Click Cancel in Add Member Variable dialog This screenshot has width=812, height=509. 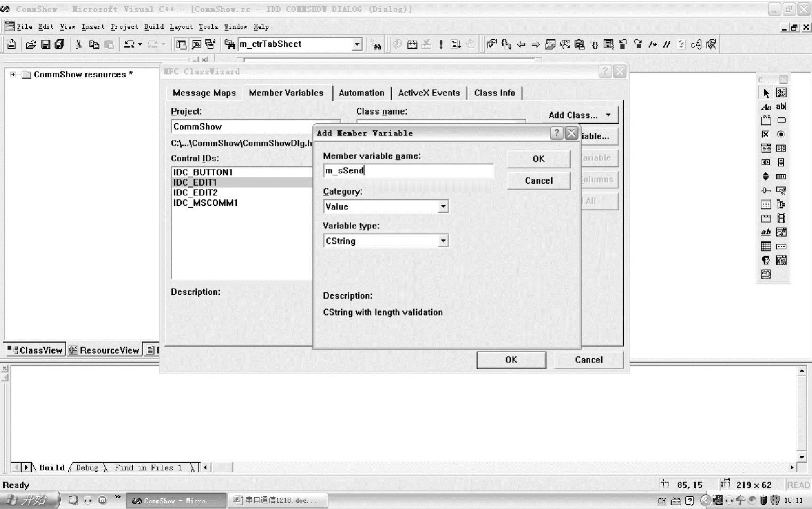click(539, 181)
